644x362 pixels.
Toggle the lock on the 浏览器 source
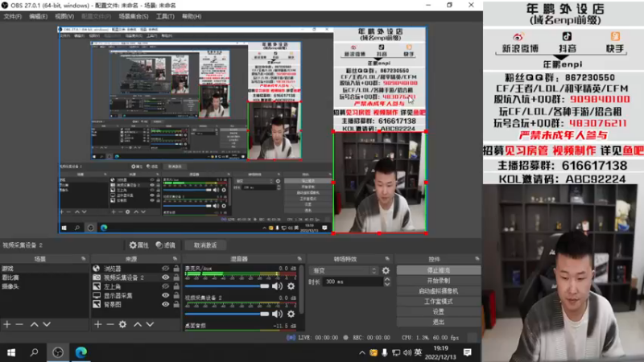[x=176, y=269]
